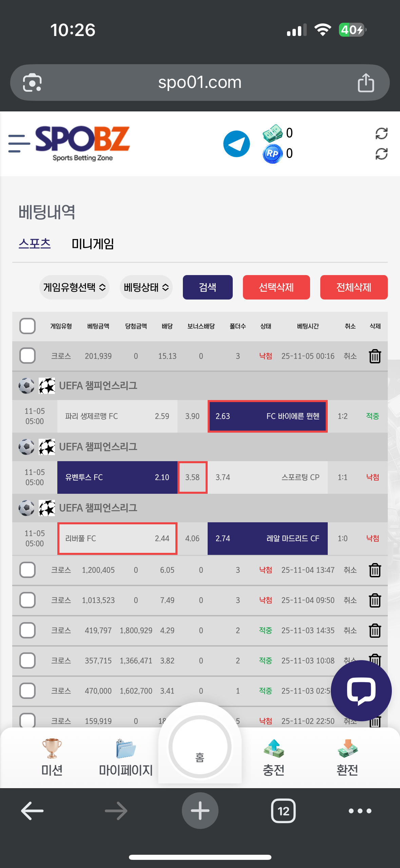Viewport: 400px width, 868px height.
Task: Tap the spo01.com address bar
Action: [x=199, y=83]
